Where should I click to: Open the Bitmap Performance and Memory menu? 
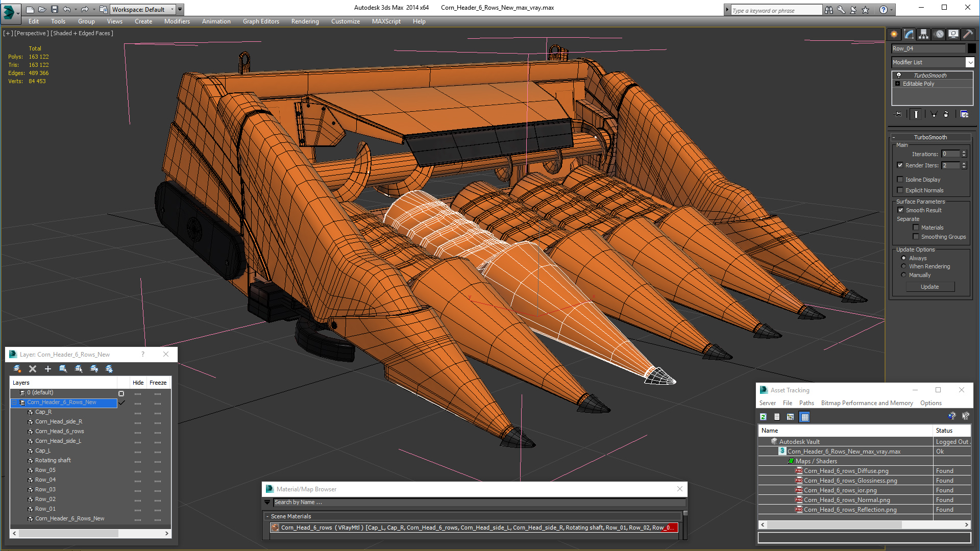point(866,403)
